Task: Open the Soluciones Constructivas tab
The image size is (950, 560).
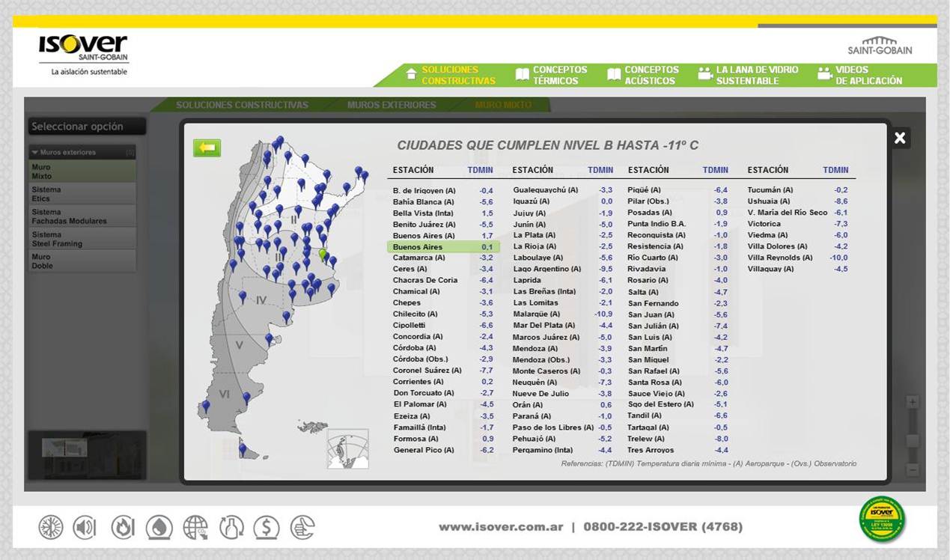Action: 450,75
